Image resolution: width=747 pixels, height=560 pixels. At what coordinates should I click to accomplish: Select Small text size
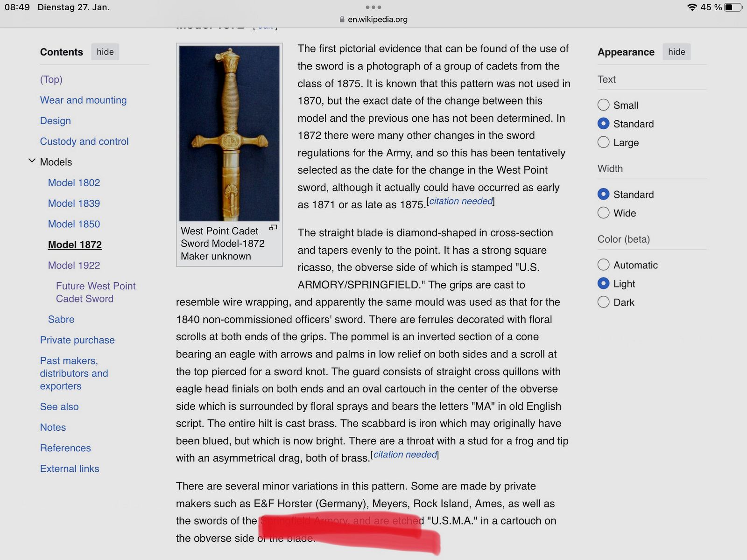coord(604,105)
